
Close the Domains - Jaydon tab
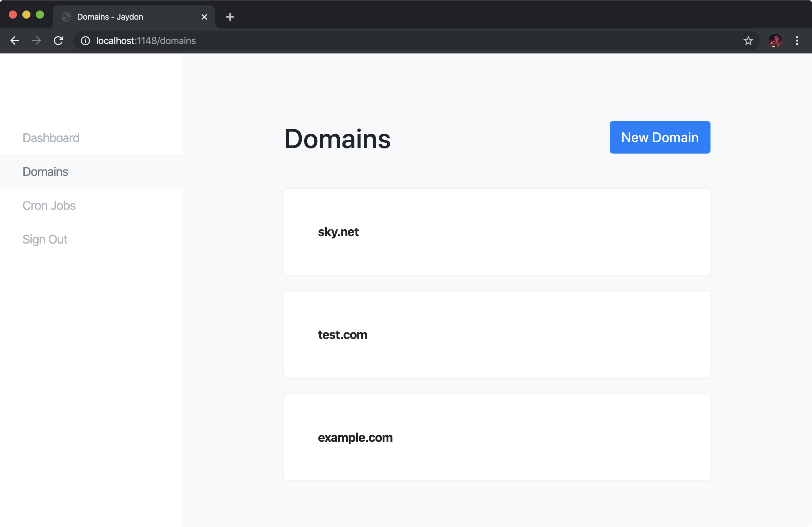click(x=204, y=17)
